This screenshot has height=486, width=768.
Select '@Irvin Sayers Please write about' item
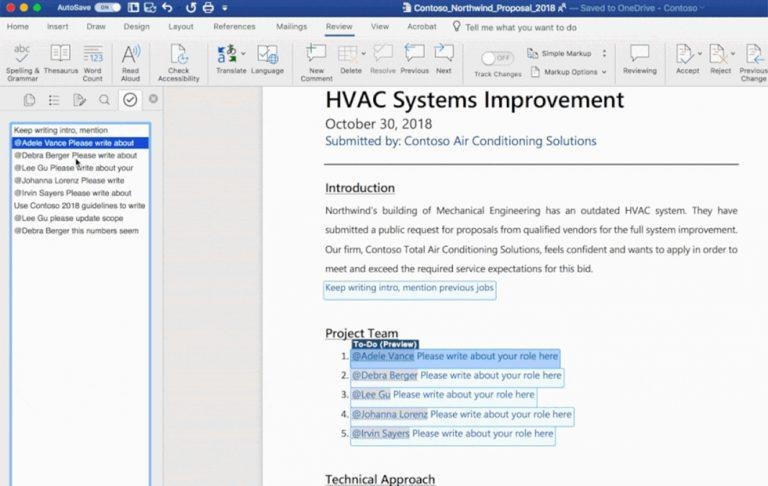[x=80, y=193]
